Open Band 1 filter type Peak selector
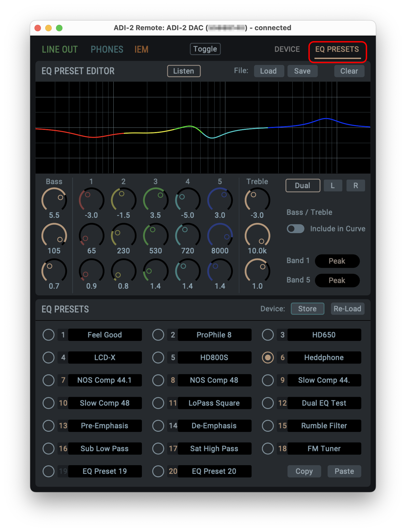The width and height of the screenshot is (406, 532). pyautogui.click(x=337, y=261)
